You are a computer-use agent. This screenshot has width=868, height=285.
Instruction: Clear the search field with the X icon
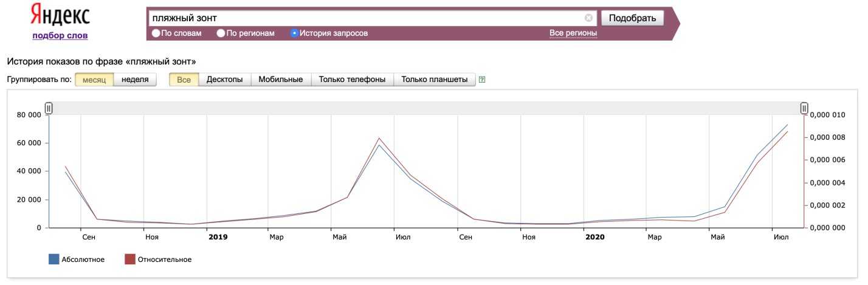588,18
